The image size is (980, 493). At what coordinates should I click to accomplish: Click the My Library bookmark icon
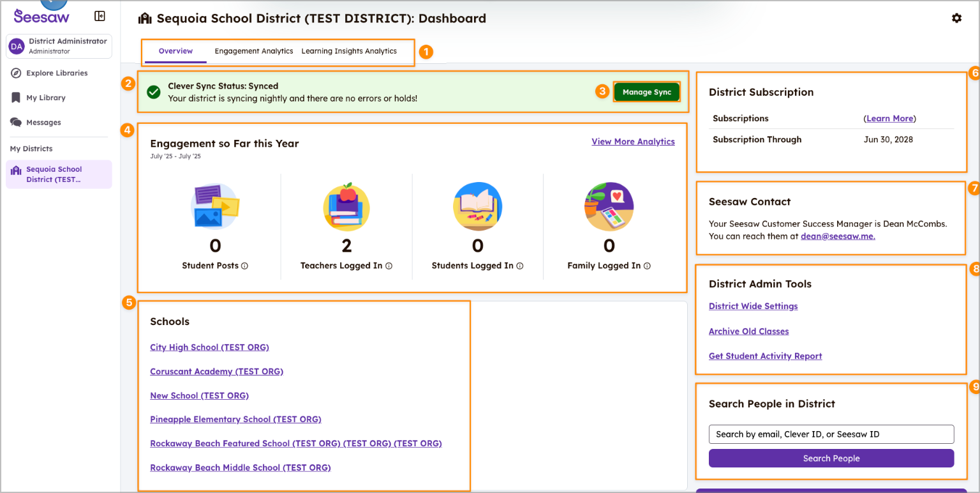click(16, 98)
